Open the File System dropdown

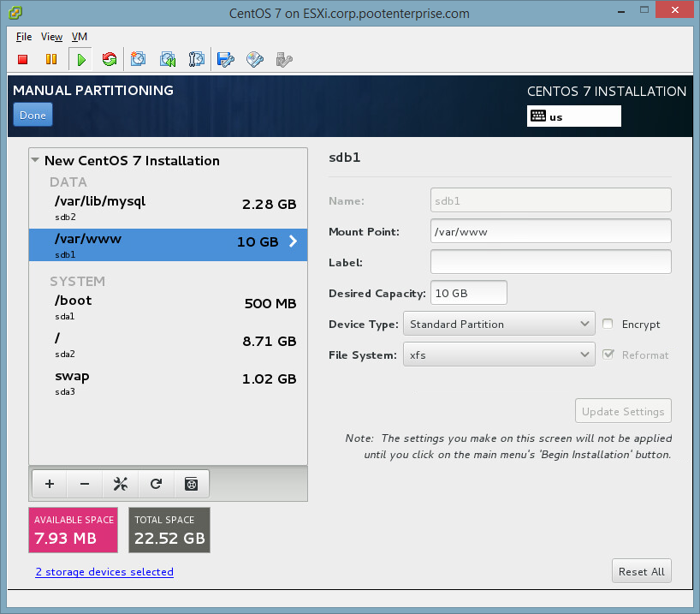tap(499, 355)
